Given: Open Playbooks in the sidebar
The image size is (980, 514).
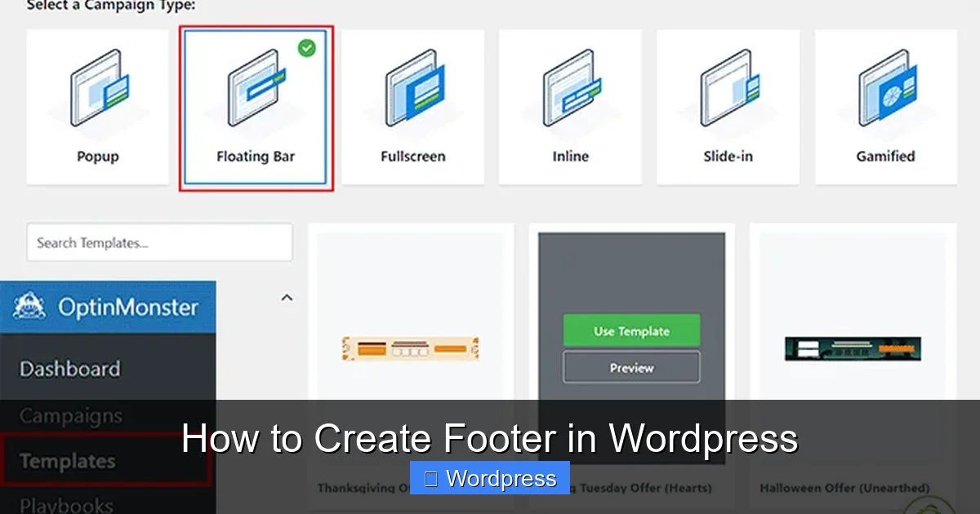Looking at the screenshot, I should [x=64, y=504].
